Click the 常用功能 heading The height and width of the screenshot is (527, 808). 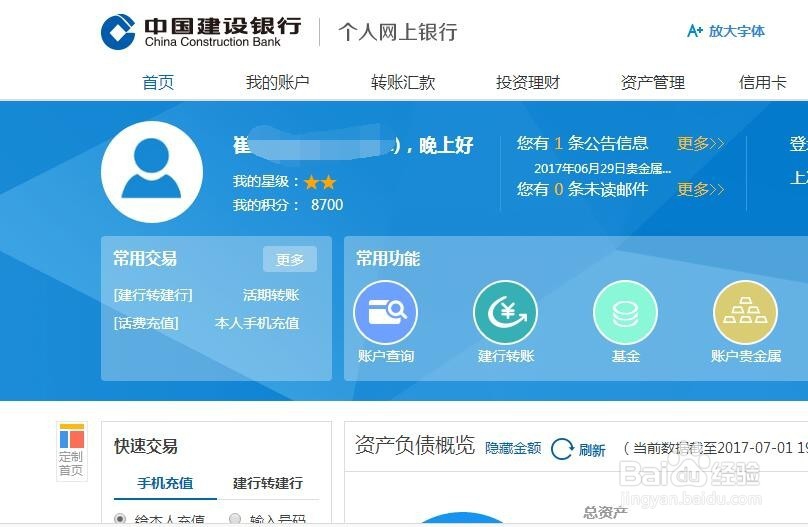click(388, 259)
